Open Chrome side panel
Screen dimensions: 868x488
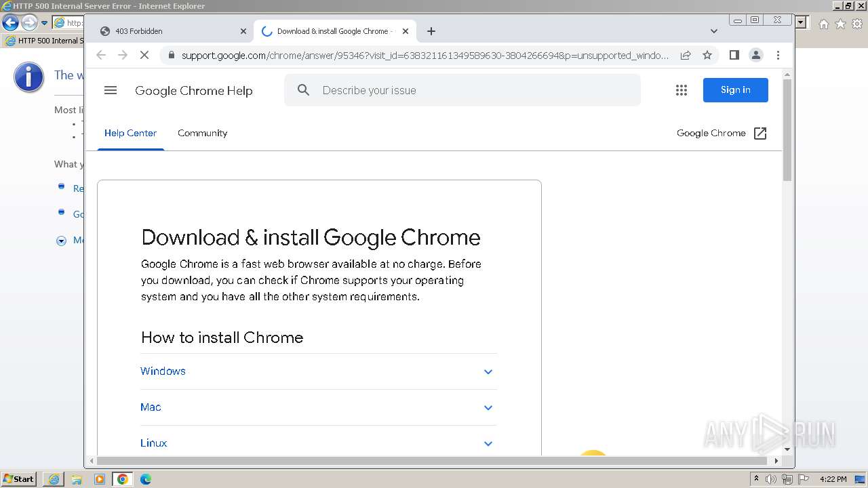734,55
